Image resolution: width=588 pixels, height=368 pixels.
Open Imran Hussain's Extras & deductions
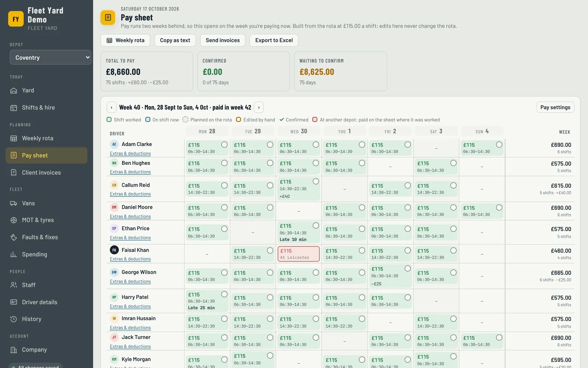pos(130,328)
